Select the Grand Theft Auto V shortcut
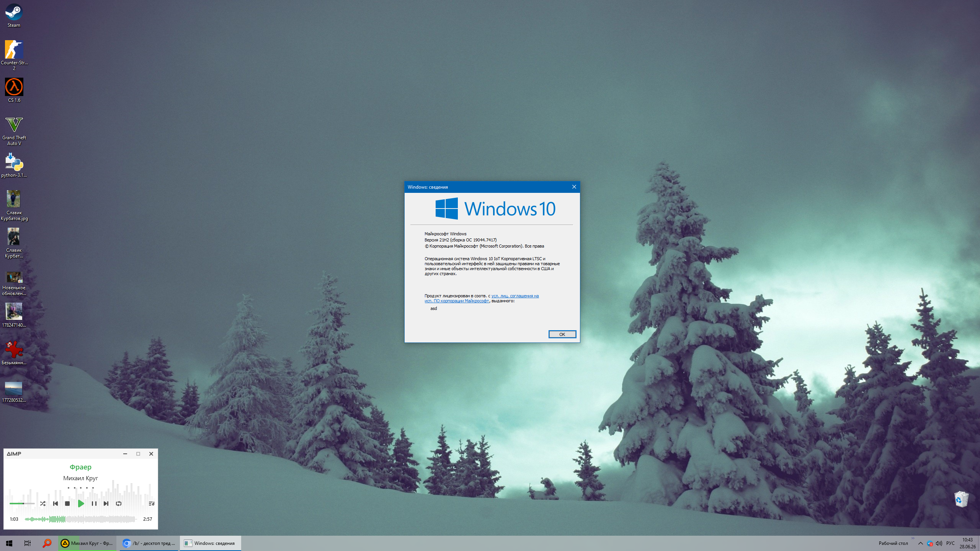Screen dimensions: 980x551 pyautogui.click(x=14, y=131)
